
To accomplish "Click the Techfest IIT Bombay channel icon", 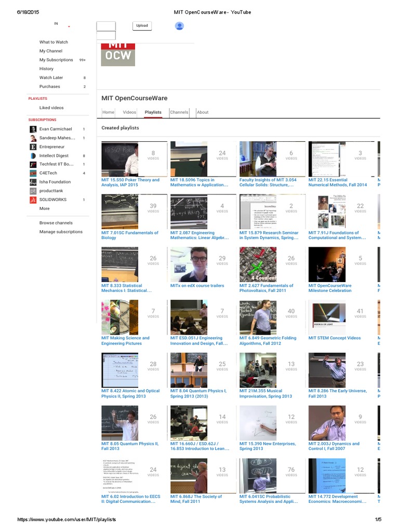I will [x=33, y=164].
